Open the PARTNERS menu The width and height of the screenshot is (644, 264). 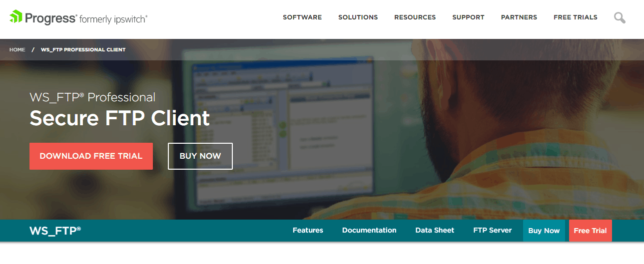click(519, 17)
